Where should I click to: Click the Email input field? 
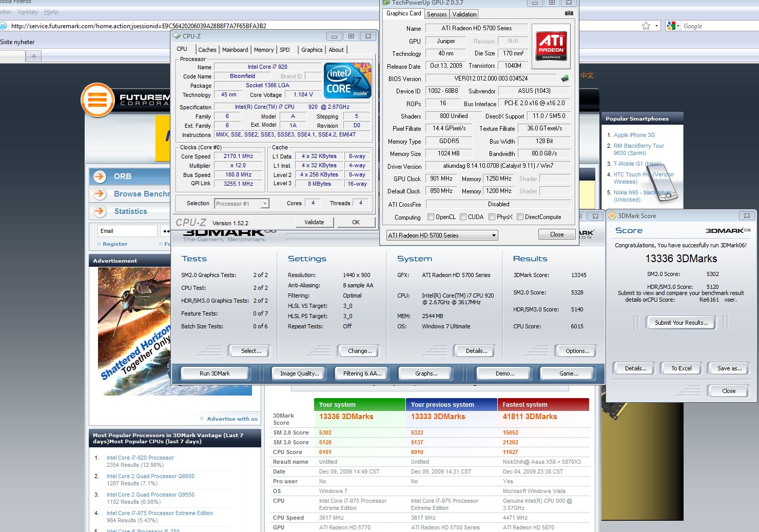pyautogui.click(x=127, y=231)
